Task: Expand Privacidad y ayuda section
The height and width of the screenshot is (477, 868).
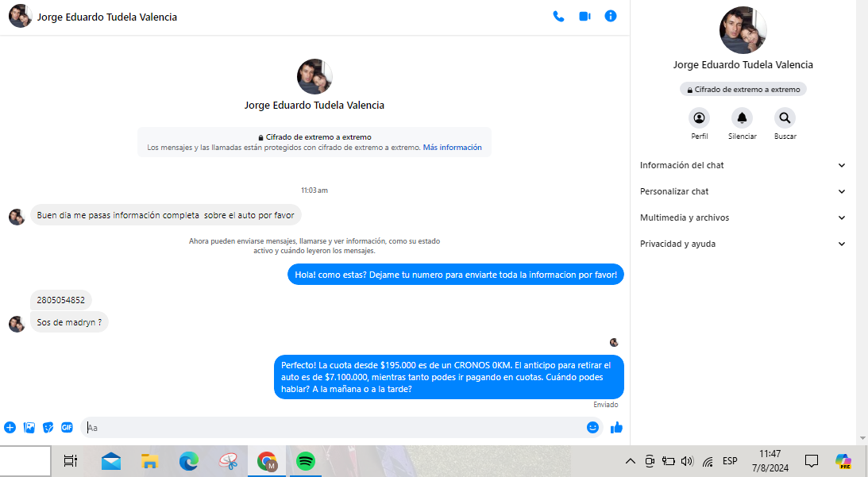Action: (x=743, y=244)
